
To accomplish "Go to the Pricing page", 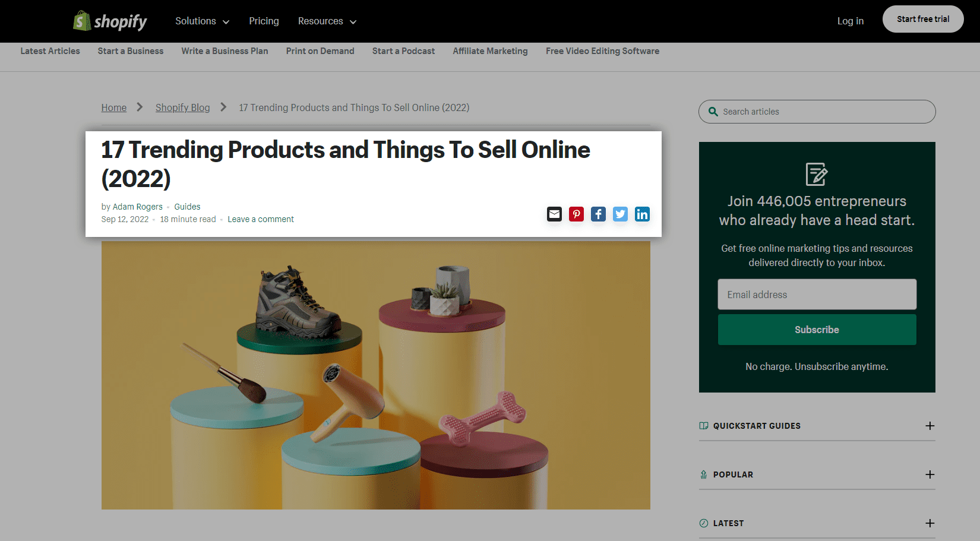I will tap(264, 21).
